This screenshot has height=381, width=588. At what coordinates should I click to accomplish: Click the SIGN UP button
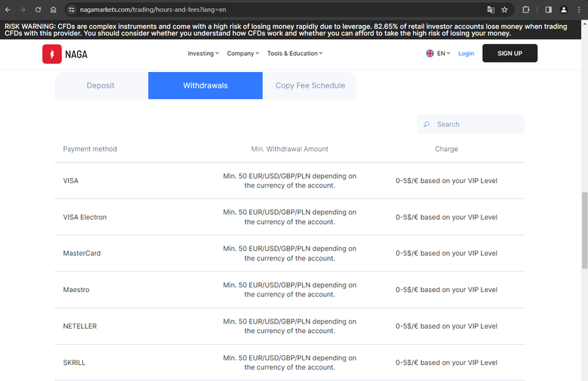(x=509, y=53)
